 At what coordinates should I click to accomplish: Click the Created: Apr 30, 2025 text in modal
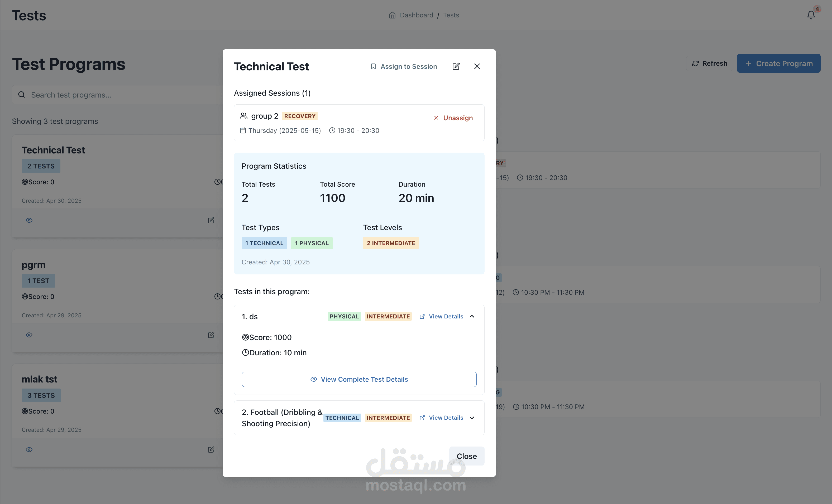[275, 262]
